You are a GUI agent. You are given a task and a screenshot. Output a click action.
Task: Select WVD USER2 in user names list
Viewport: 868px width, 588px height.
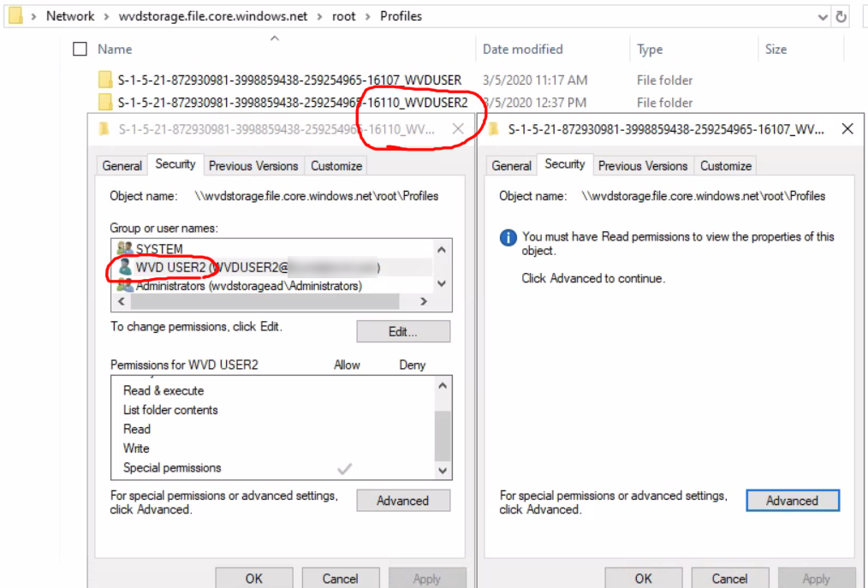click(271, 267)
